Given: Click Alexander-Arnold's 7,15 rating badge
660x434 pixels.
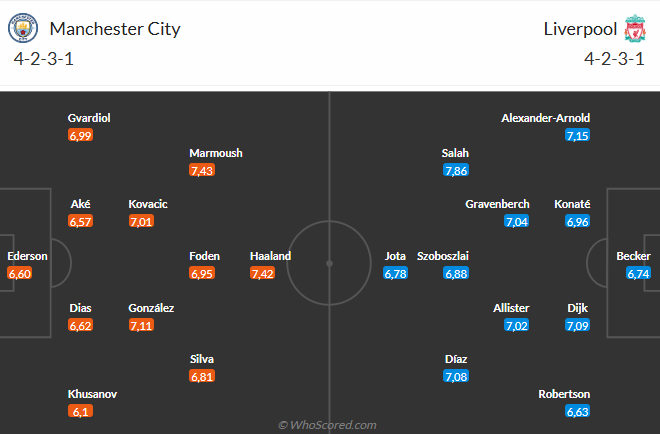Looking at the screenshot, I should click(578, 136).
